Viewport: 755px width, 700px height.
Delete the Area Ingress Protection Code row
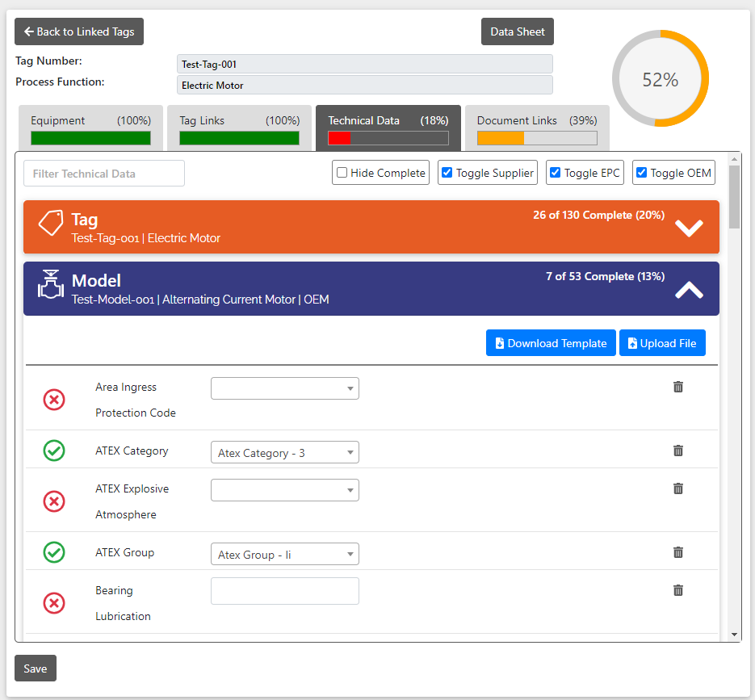(678, 387)
